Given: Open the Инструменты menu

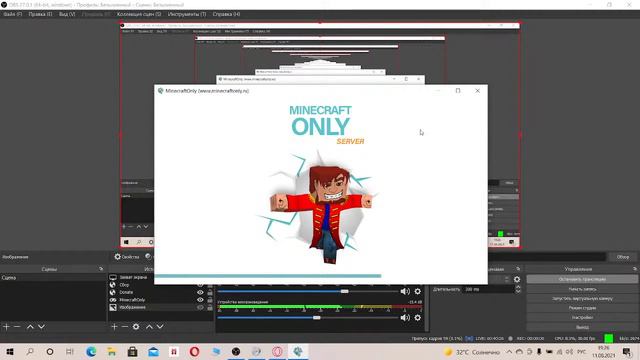Looking at the screenshot, I should [x=187, y=14].
